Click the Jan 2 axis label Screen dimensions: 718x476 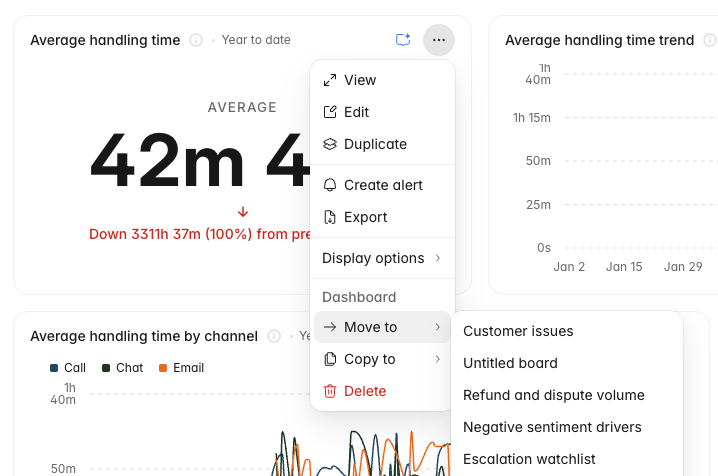pos(569,267)
